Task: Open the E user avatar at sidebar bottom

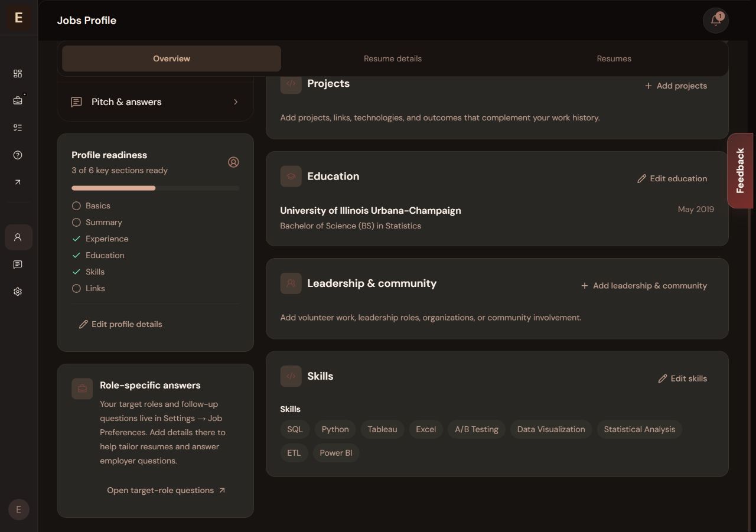Action: pos(18,510)
